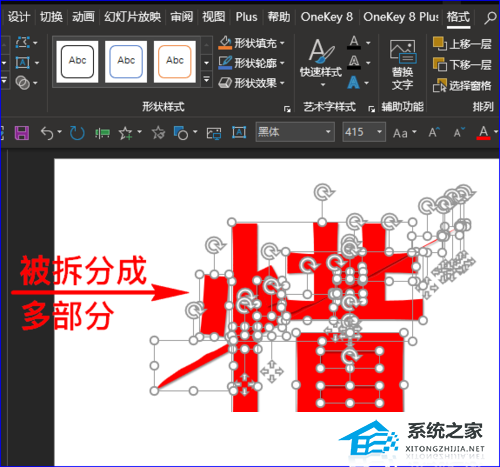The width and height of the screenshot is (500, 467).
Task: Open the text effects blue A dropdown
Action: [x=358, y=83]
